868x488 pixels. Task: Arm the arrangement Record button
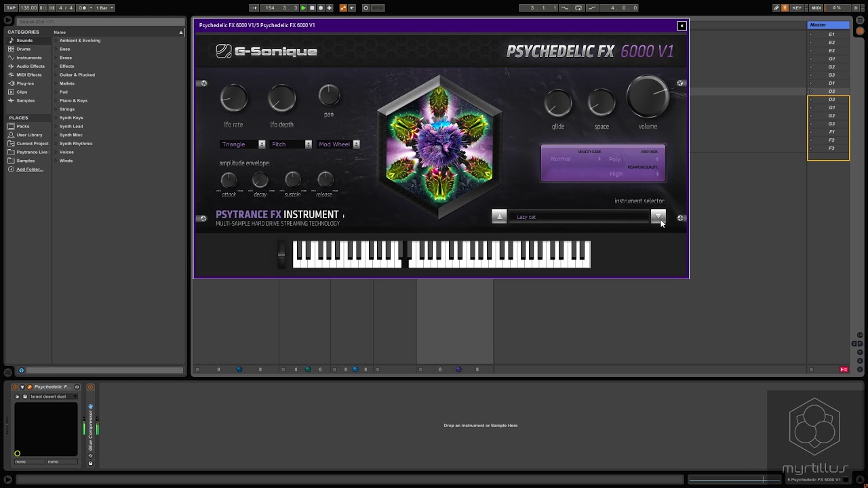pos(321,8)
